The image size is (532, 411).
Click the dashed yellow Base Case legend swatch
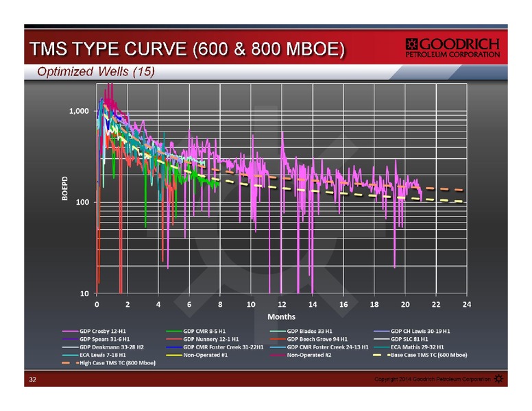[x=382, y=355]
